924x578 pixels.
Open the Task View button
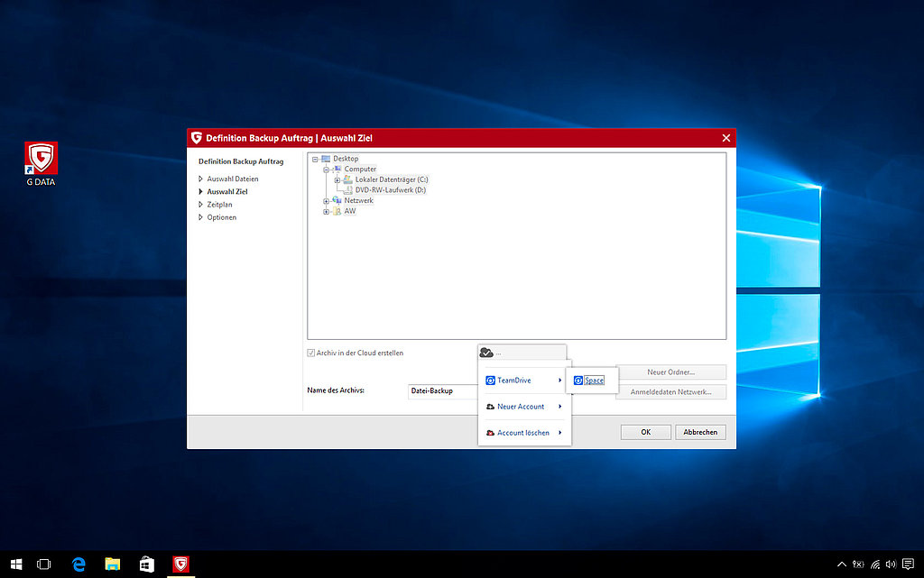point(43,564)
